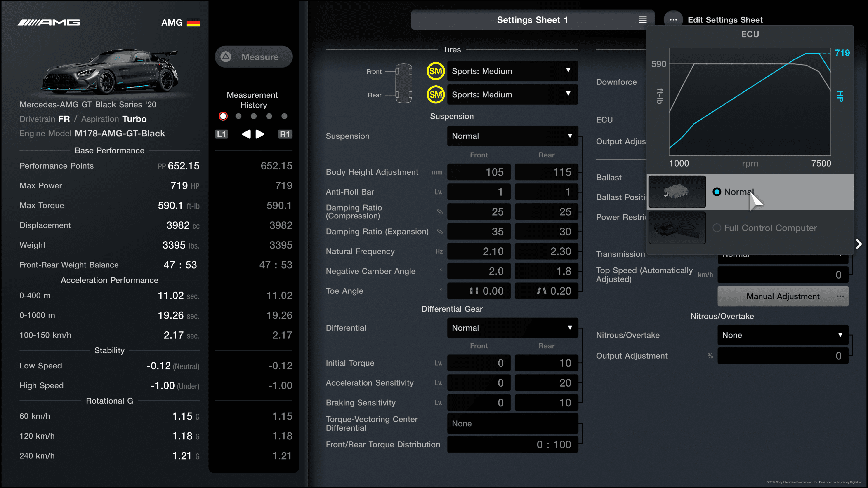This screenshot has width=868, height=488.
Task: Open the rear tires Sports: Medium dropdown
Action: [512, 95]
